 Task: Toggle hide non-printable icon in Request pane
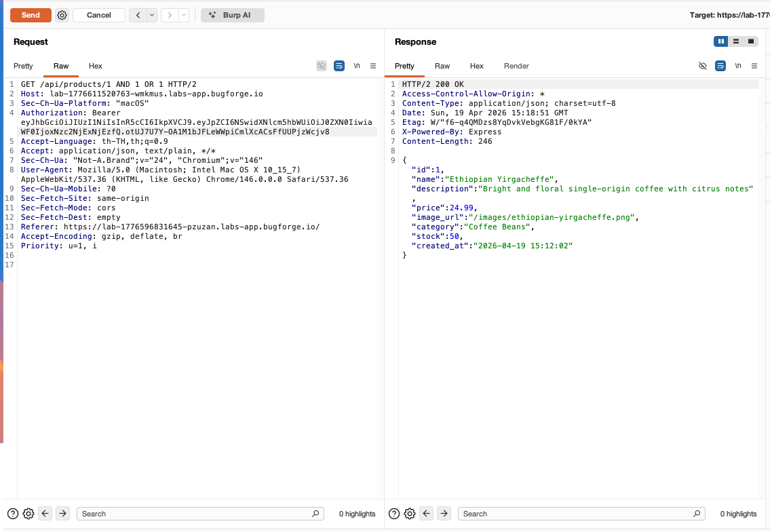(322, 66)
